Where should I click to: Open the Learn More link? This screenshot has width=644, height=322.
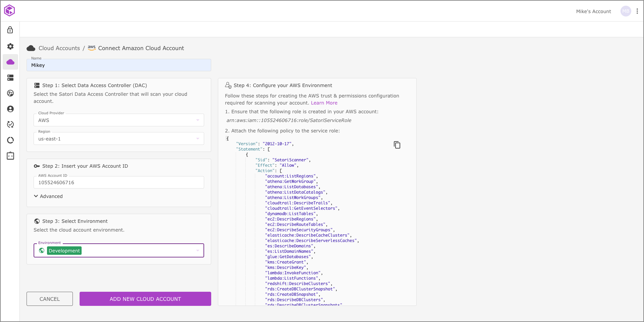pyautogui.click(x=324, y=103)
